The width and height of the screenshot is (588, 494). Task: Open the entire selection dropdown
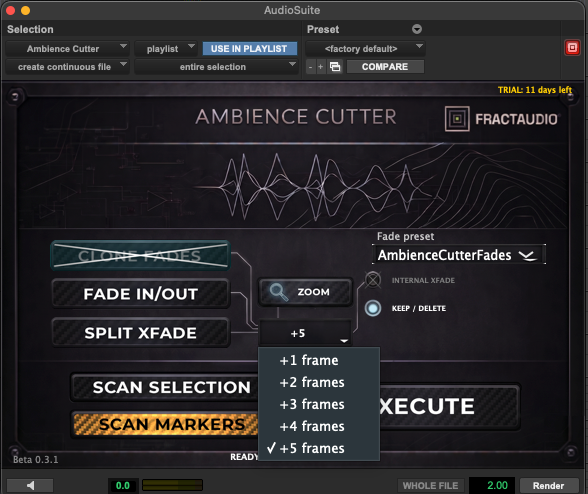pos(216,67)
